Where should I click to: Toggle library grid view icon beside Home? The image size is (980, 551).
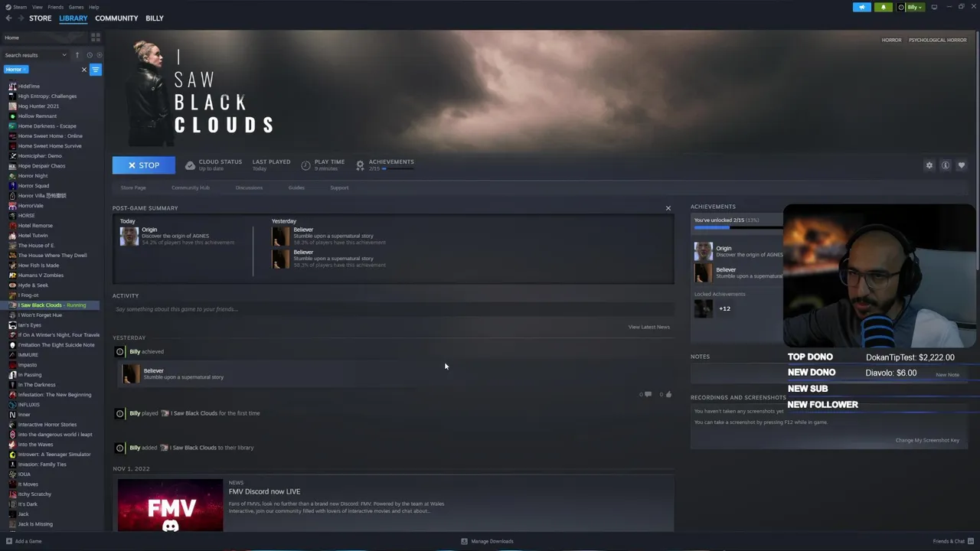coord(96,37)
